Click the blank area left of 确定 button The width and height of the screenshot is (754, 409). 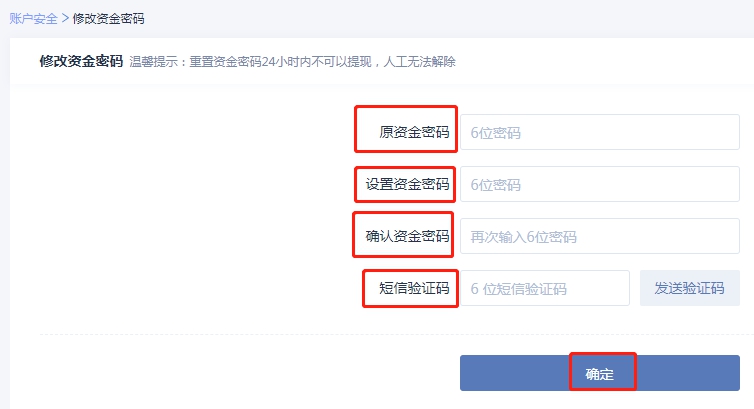coord(250,374)
